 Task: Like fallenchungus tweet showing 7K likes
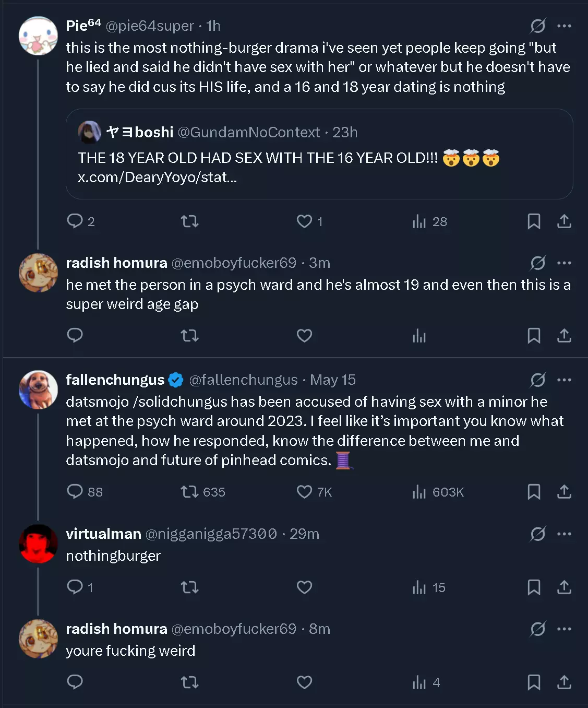[314, 492]
